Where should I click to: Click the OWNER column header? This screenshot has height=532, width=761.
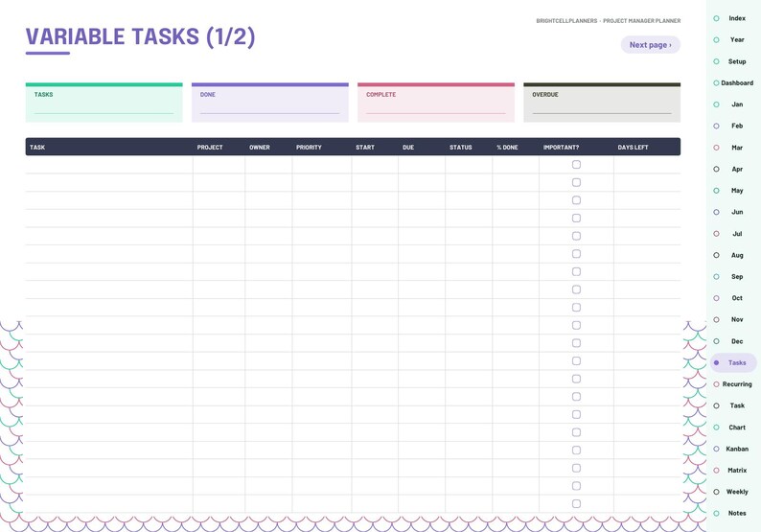(260, 147)
